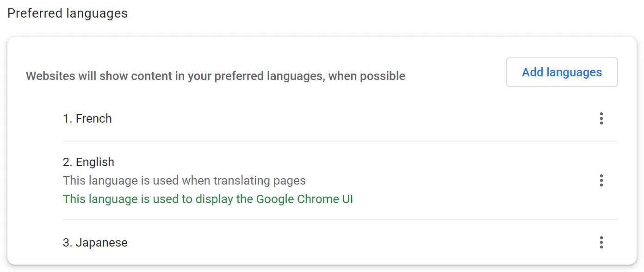Click the number 1 before French

click(67, 118)
